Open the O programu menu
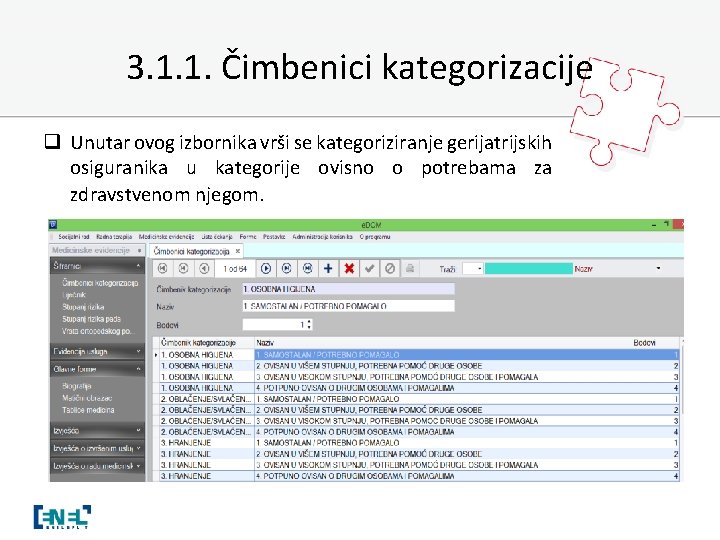 [x=375, y=237]
